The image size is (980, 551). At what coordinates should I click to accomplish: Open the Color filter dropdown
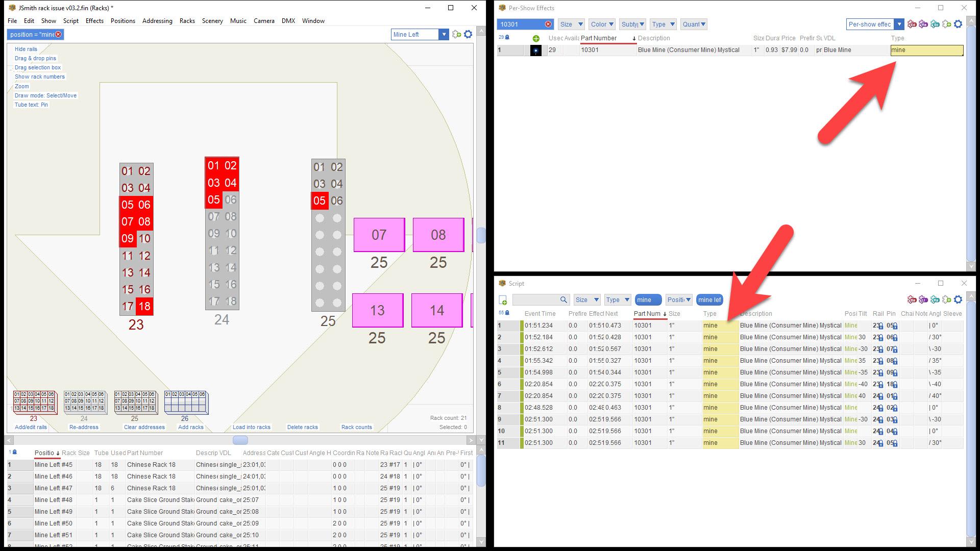(602, 24)
